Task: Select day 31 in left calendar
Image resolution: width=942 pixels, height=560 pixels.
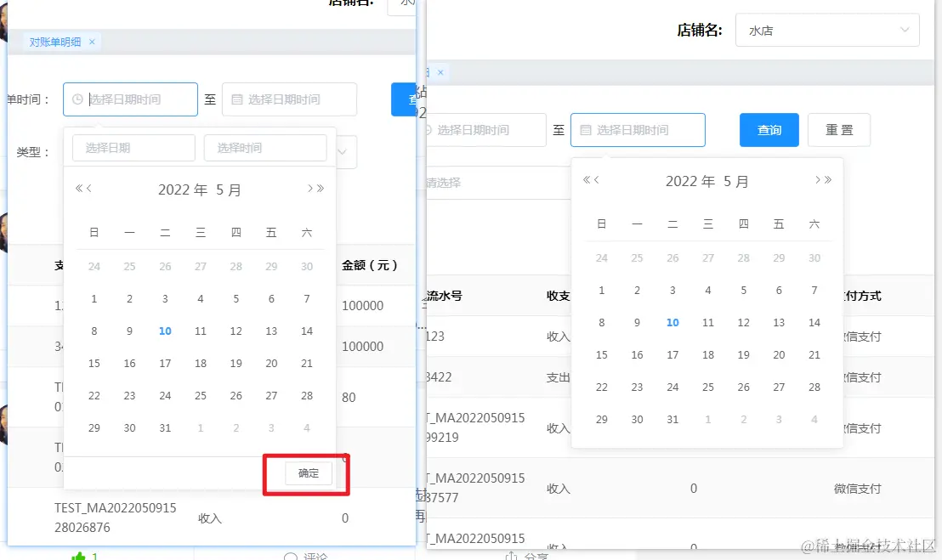Action: click(165, 428)
